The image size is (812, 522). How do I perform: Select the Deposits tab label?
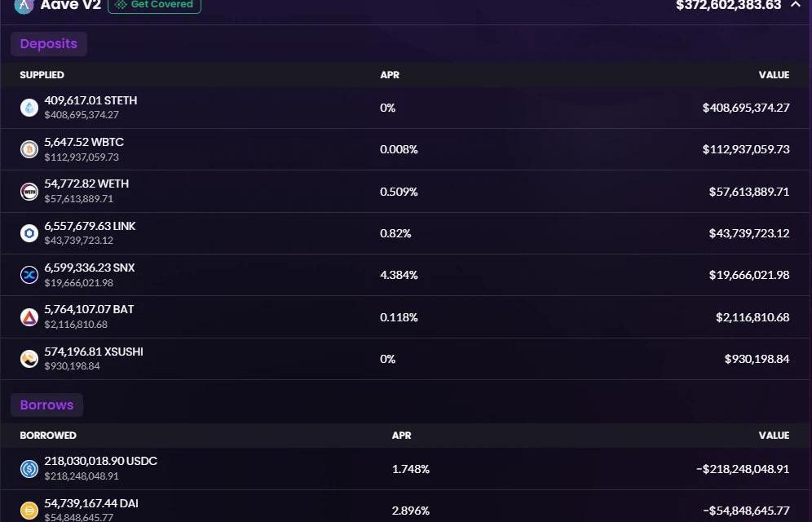pos(49,43)
